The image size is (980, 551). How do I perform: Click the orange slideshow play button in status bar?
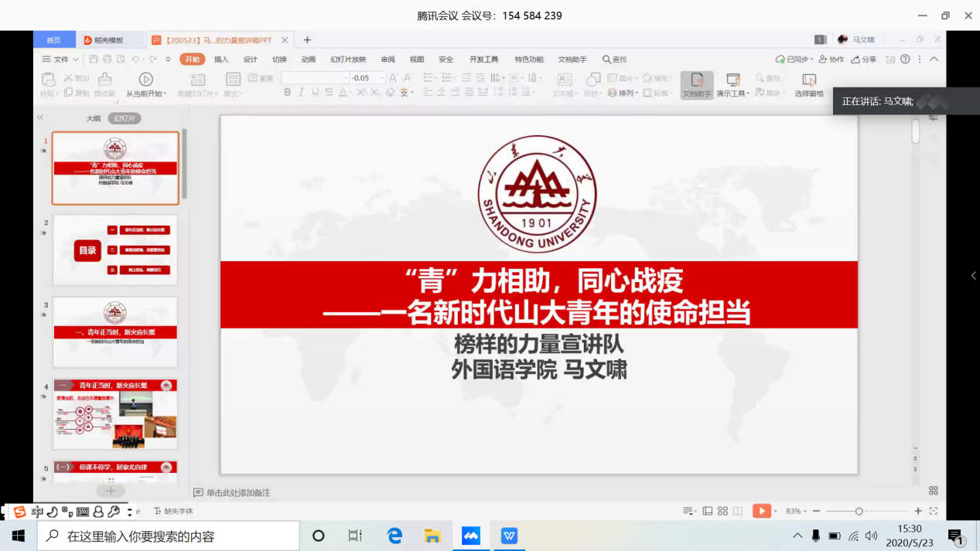(761, 511)
